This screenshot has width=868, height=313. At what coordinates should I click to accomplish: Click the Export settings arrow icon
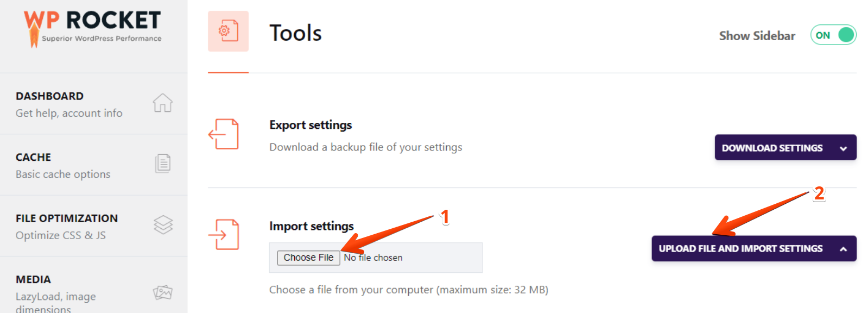(224, 134)
